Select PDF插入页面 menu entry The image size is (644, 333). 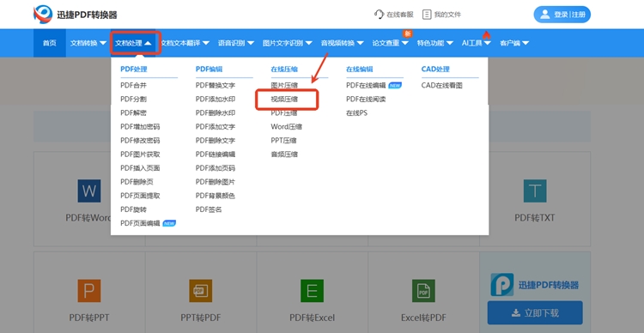[x=140, y=168]
